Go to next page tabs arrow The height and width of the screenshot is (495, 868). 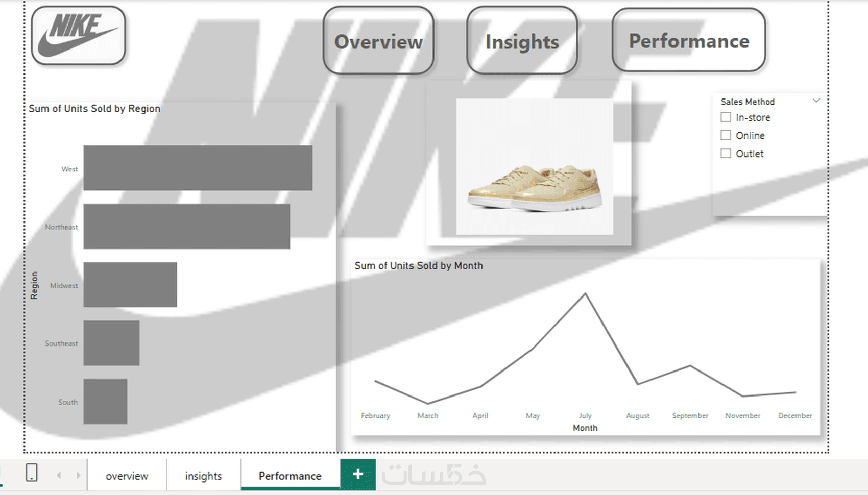pos(78,475)
